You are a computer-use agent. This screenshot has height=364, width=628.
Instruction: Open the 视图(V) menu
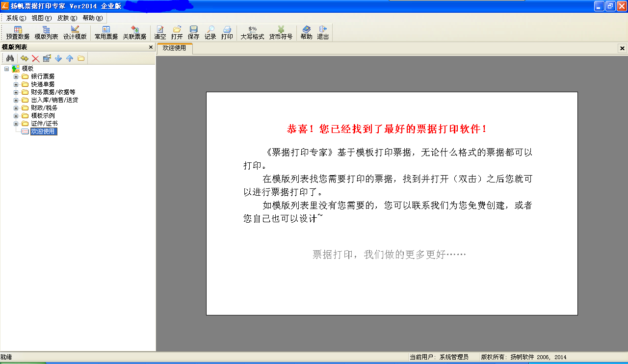[42, 18]
